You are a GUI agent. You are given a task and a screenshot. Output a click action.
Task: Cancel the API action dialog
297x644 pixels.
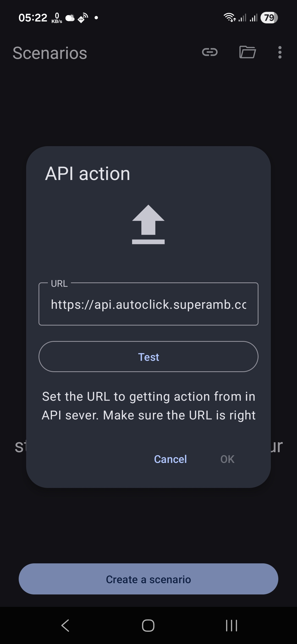(x=170, y=459)
